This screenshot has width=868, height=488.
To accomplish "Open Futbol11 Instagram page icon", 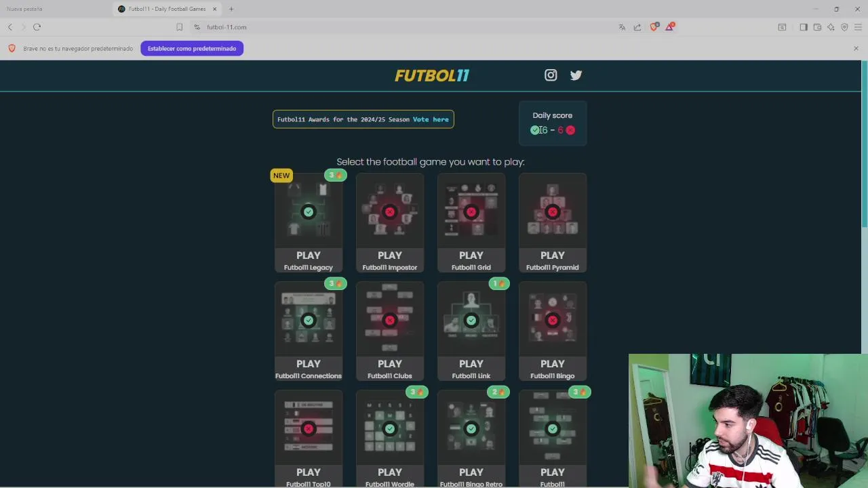I will (x=551, y=75).
